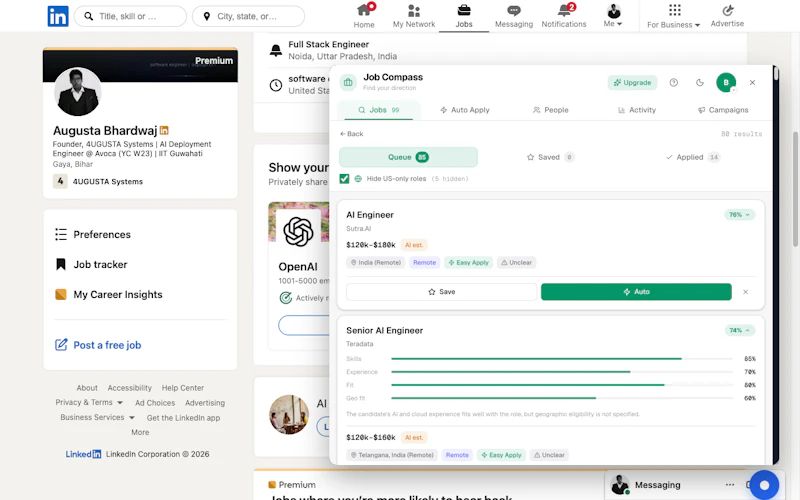Select the Applied filter

point(692,157)
